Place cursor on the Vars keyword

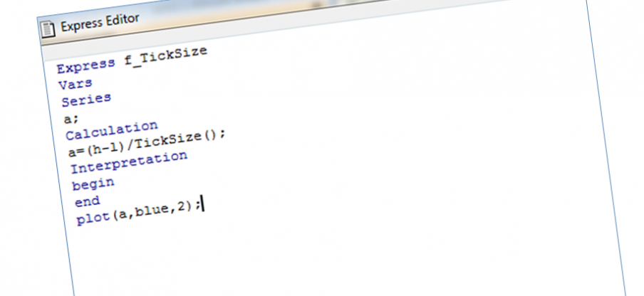pos(76,84)
